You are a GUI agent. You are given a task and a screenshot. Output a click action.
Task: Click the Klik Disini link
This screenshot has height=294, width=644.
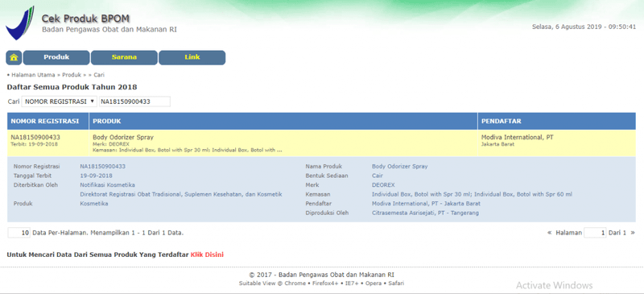point(207,255)
